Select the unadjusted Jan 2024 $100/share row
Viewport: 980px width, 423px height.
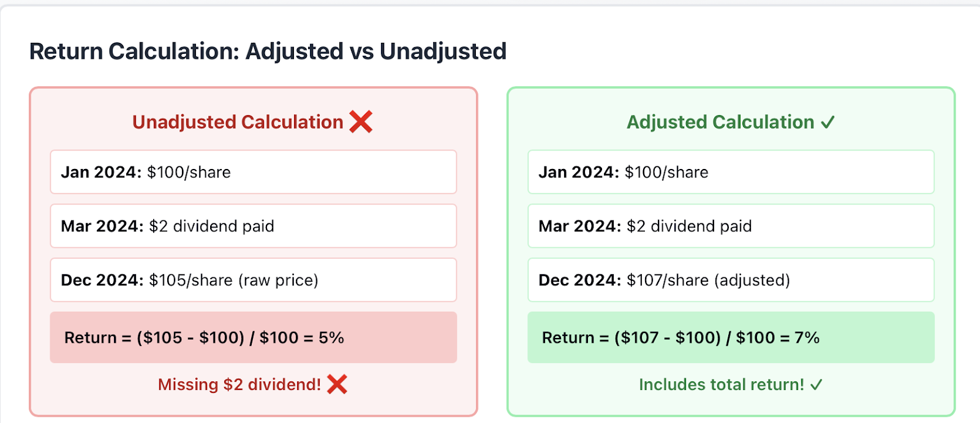(x=254, y=172)
